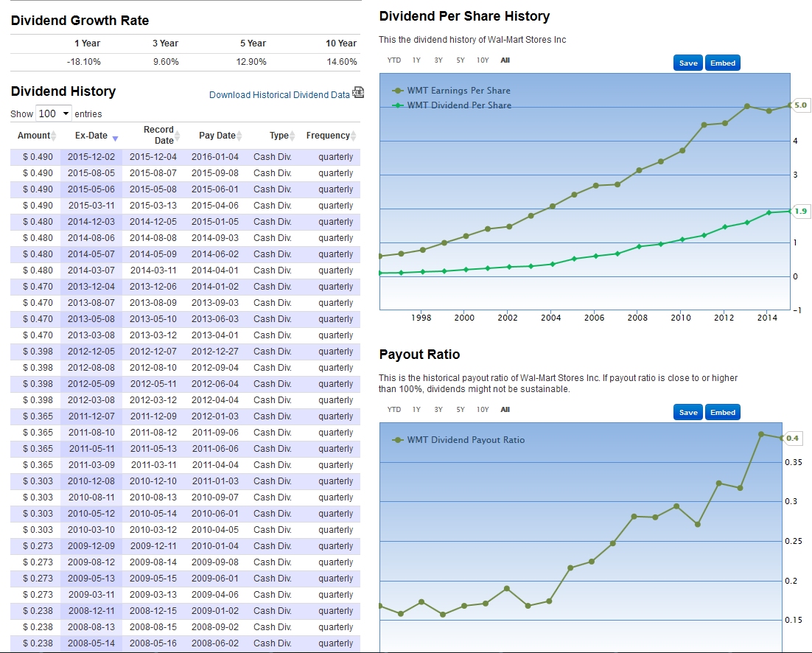The image size is (812, 653).
Task: Click the Payout Ratio heading
Action: pyautogui.click(x=419, y=355)
